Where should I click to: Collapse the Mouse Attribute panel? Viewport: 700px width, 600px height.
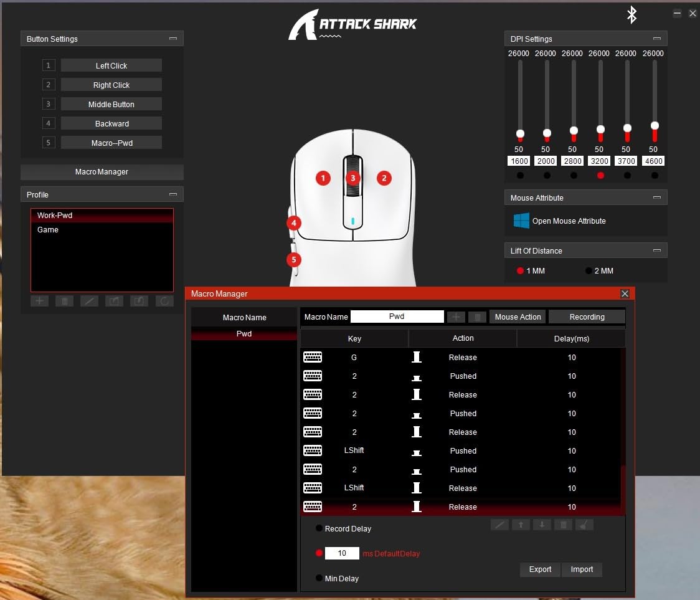[657, 197]
